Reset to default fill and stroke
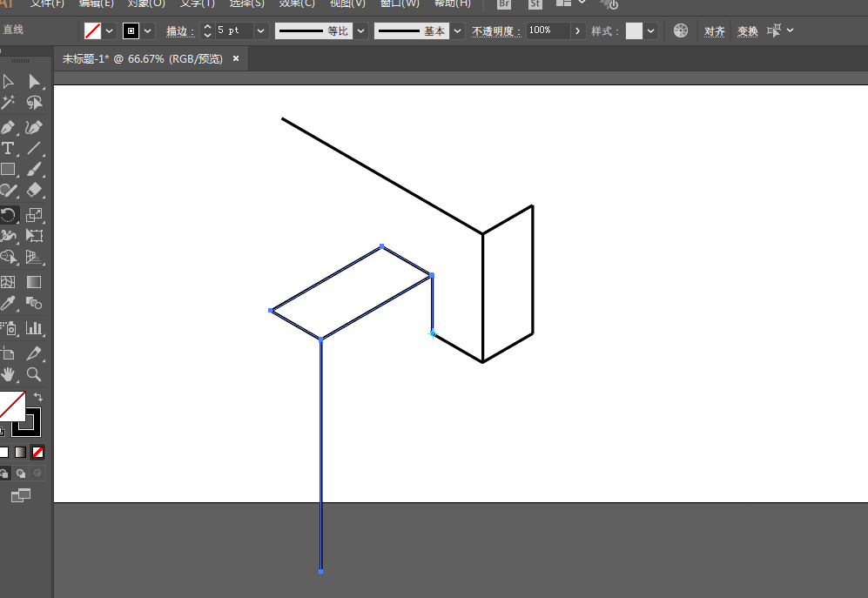Viewport: 868px width, 598px height. [x=3, y=432]
